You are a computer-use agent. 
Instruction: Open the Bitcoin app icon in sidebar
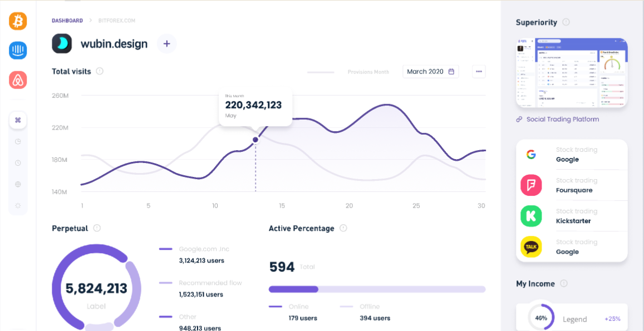(x=18, y=21)
